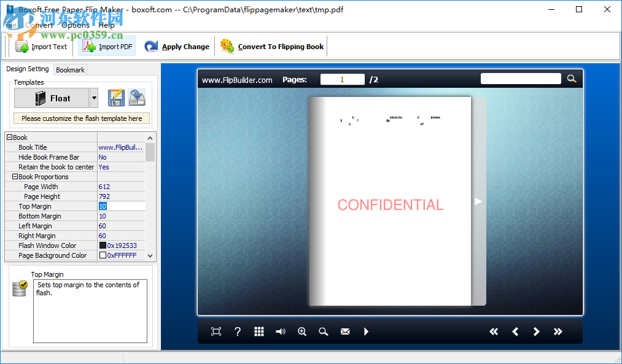Viewport: 622px width, 364px height.
Task: Click the Convert To Flipping Book button
Action: 271,46
